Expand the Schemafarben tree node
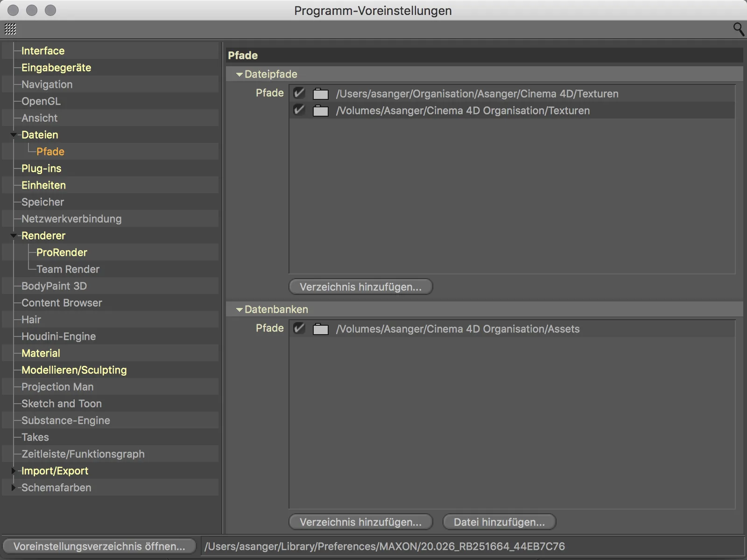 [x=14, y=488]
